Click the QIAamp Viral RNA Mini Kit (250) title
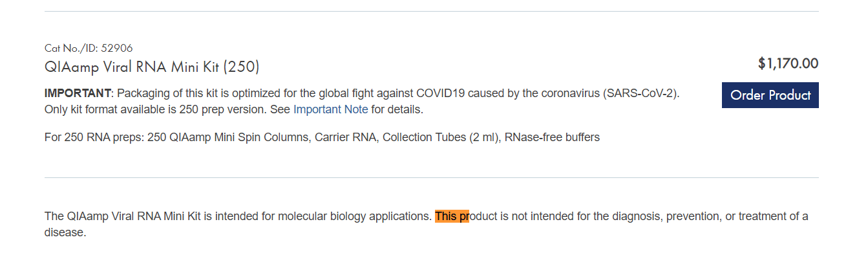The width and height of the screenshot is (868, 268). 152,67
